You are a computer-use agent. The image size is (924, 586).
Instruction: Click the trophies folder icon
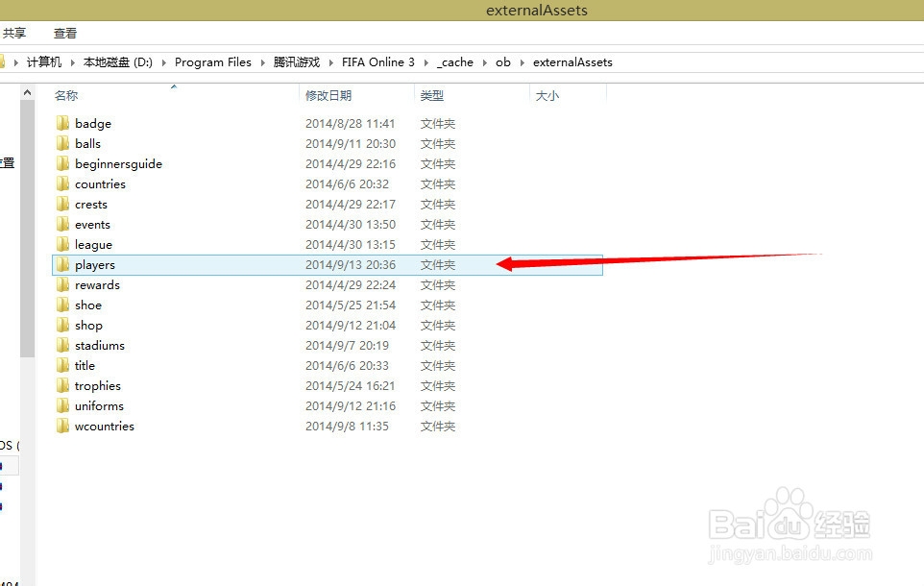point(62,385)
